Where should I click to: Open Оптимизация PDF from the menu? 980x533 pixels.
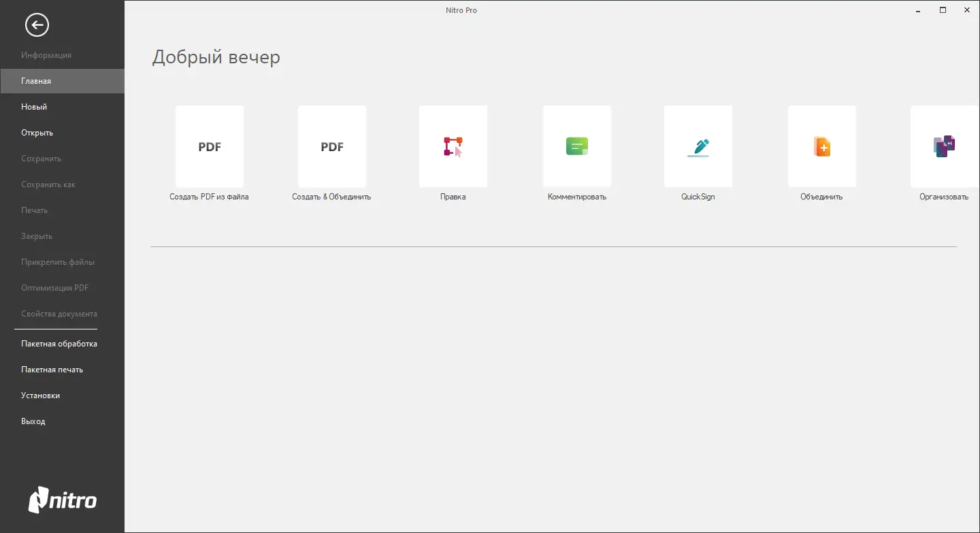coord(62,288)
